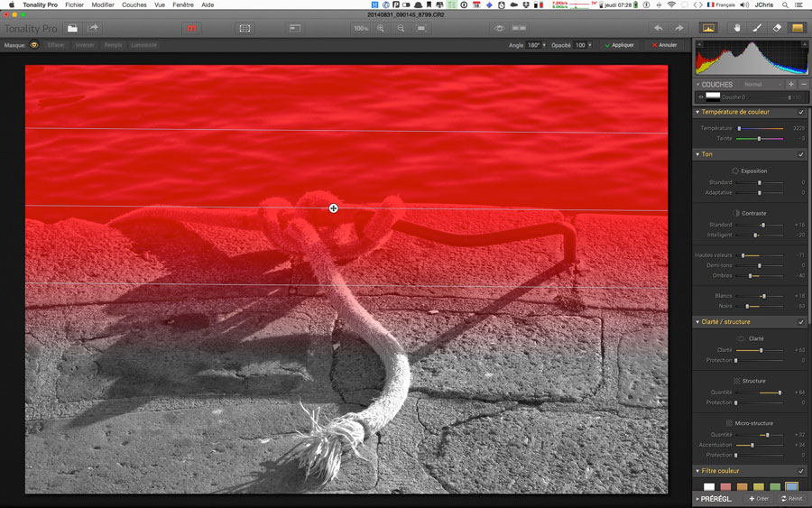Disable the Ton section checkbox
The width and height of the screenshot is (812, 508).
[x=801, y=154]
